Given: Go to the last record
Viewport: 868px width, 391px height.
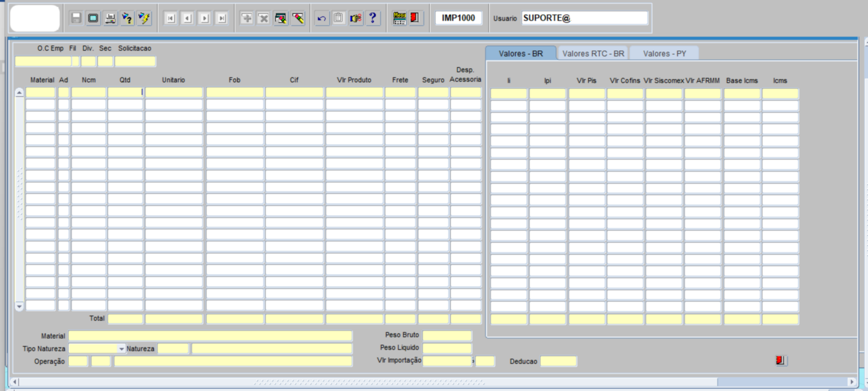Looking at the screenshot, I should (222, 18).
